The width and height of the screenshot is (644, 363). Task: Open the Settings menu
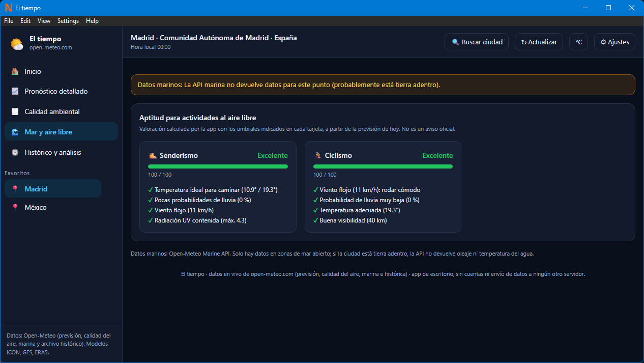tap(68, 21)
